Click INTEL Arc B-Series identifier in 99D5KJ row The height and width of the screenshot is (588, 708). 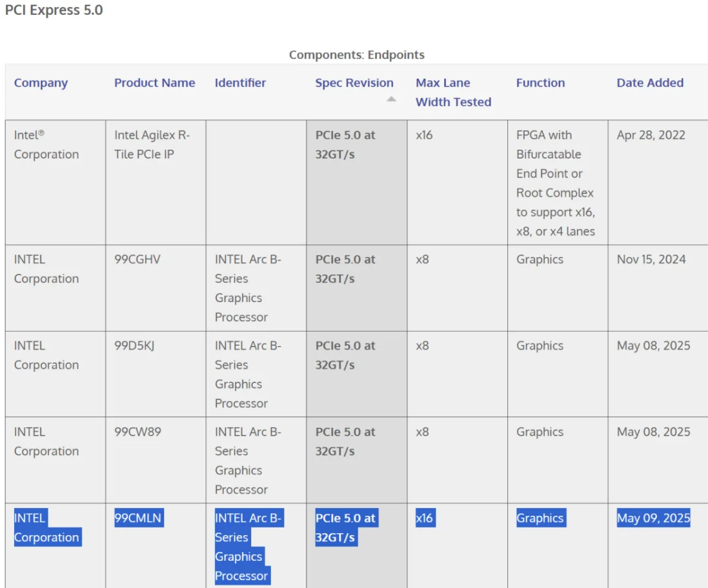coord(248,374)
